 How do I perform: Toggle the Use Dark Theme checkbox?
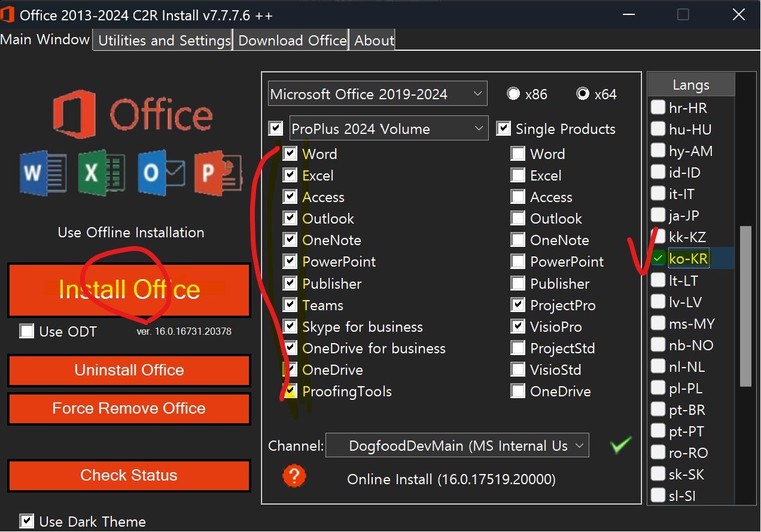(26, 521)
